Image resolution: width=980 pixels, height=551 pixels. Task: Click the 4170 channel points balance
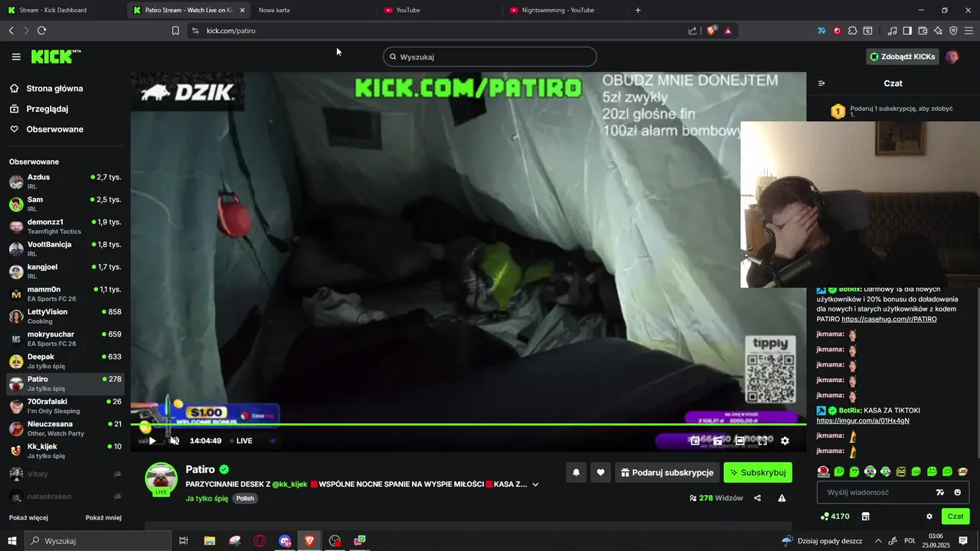click(x=834, y=517)
